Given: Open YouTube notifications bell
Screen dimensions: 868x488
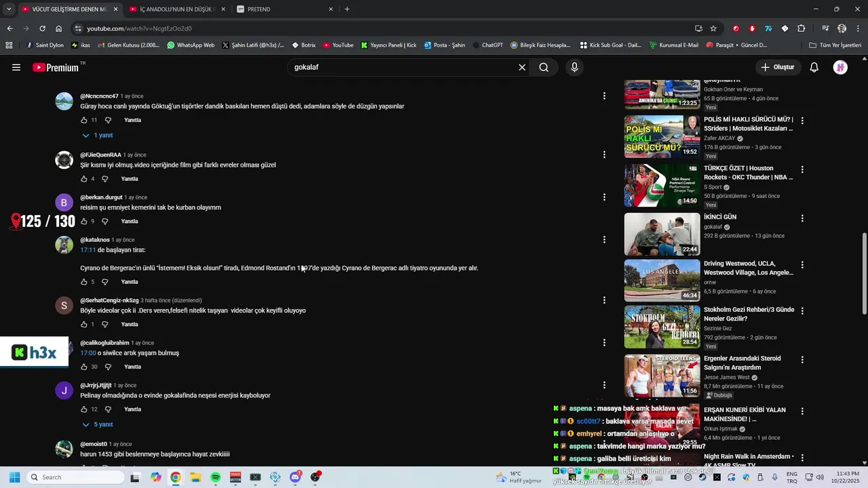Looking at the screenshot, I should pos(814,67).
